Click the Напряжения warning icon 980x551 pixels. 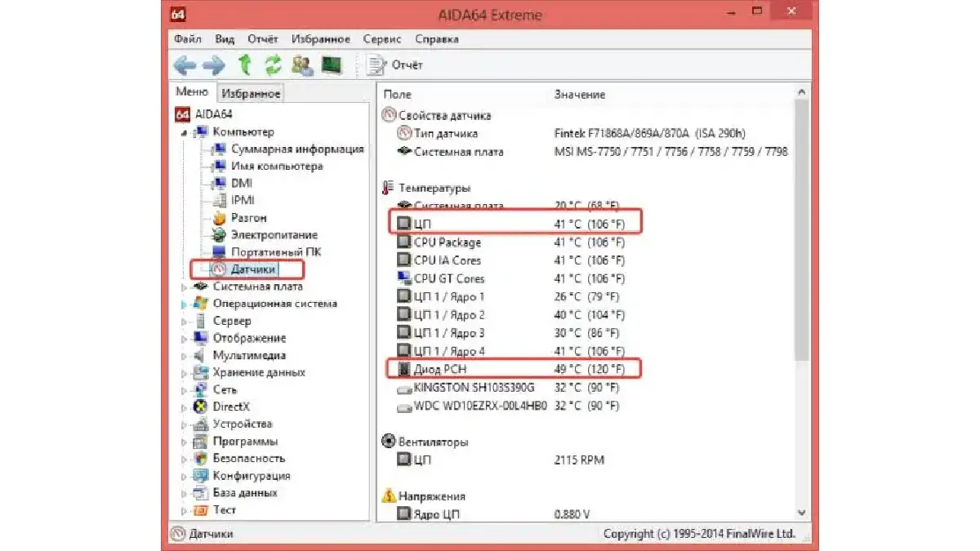(389, 495)
